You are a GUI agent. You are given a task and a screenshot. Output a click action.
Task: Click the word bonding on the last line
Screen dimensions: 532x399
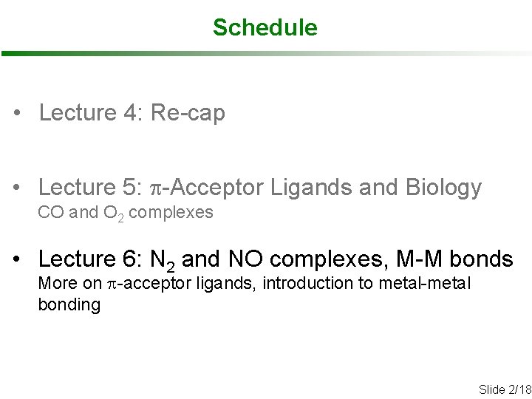(69, 304)
